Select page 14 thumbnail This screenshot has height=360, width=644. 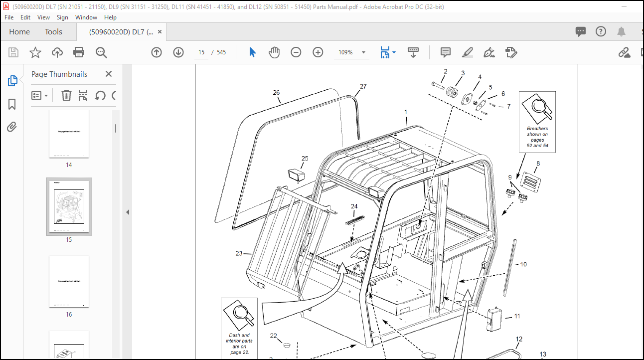pos(69,134)
